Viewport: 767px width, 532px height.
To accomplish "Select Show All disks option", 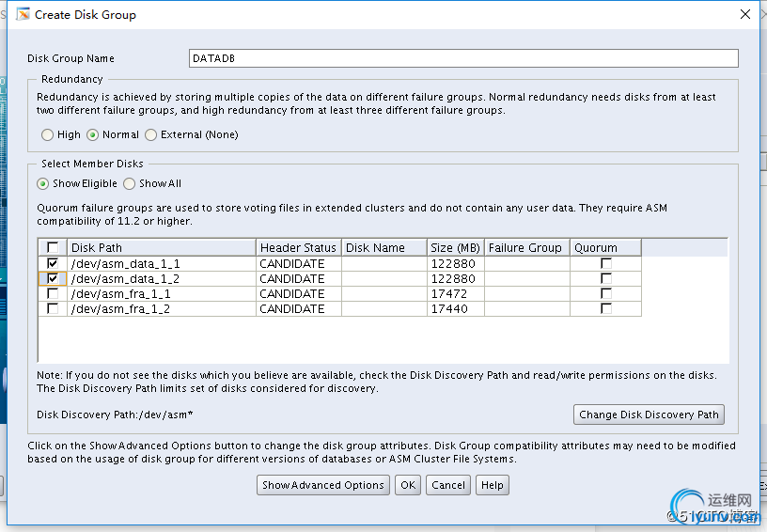I will point(130,184).
